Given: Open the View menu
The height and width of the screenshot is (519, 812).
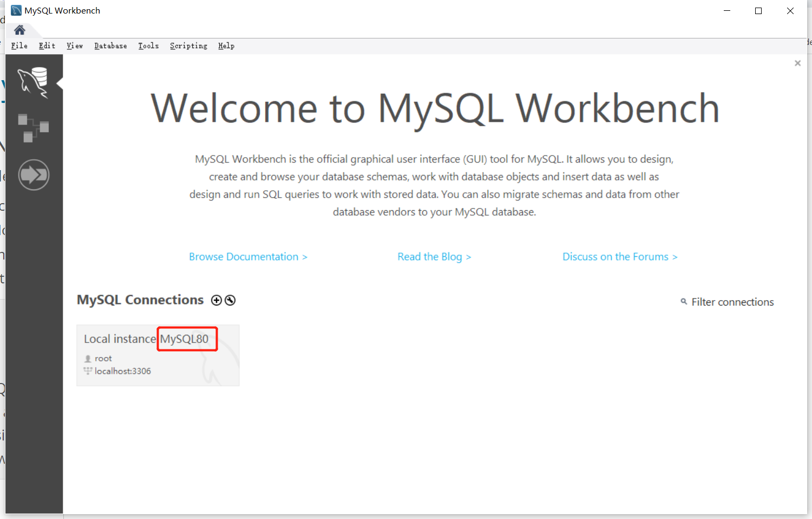Looking at the screenshot, I should [75, 46].
